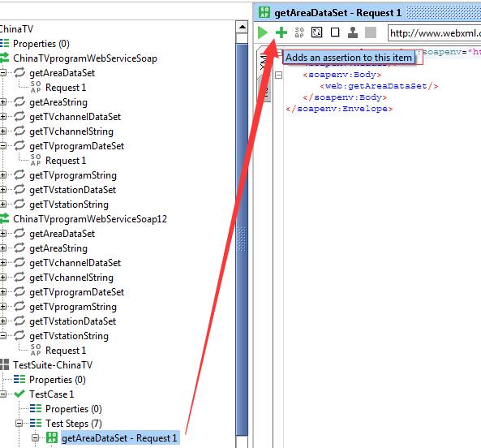Click the SOAP icon of Request 1 under getTVprogramDateSet
Image resolution: width=481 pixels, height=448 pixels.
coord(36,160)
